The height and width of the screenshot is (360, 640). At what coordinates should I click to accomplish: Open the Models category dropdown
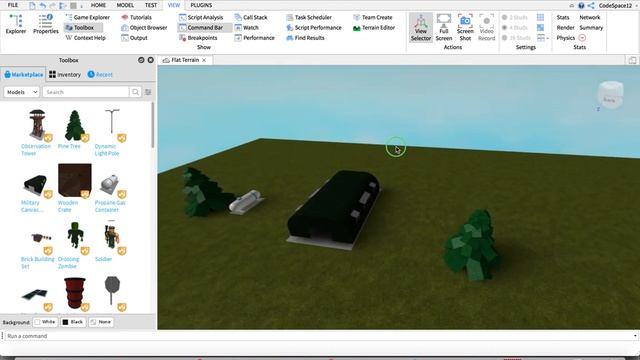click(22, 92)
